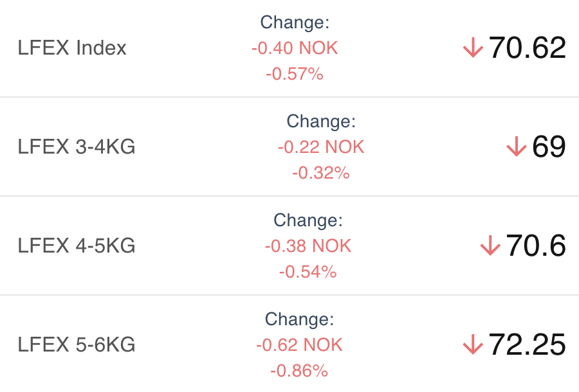Open the LFEX Index row label
The height and width of the screenshot is (392, 579).
pyautogui.click(x=72, y=48)
